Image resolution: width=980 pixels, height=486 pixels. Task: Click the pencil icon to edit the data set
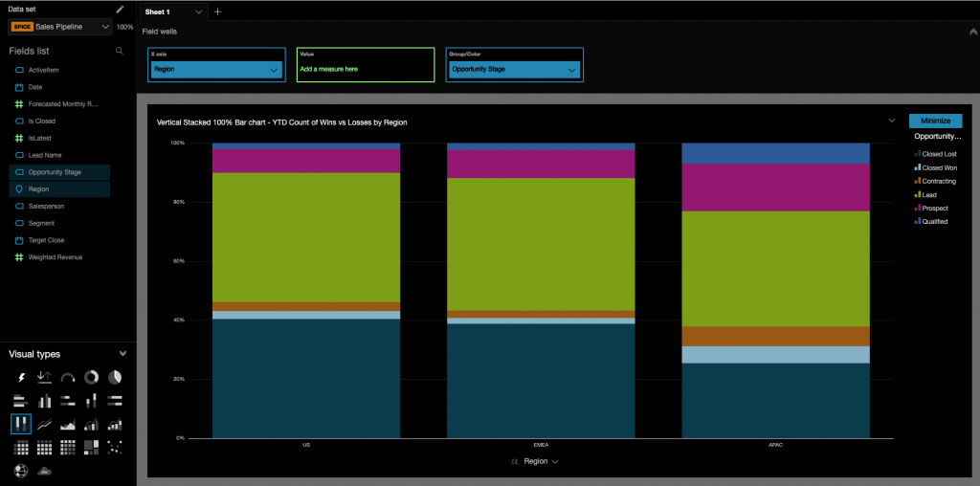[120, 10]
